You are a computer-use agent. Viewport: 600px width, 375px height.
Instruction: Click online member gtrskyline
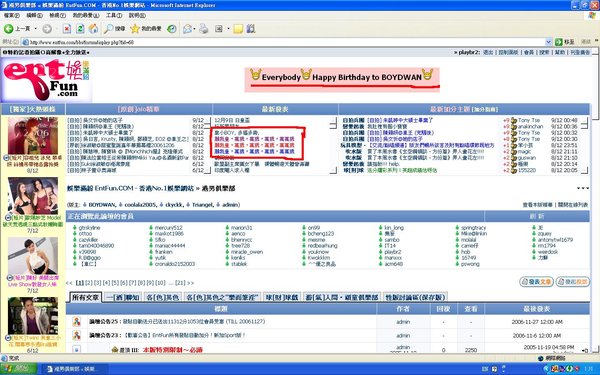point(89,228)
